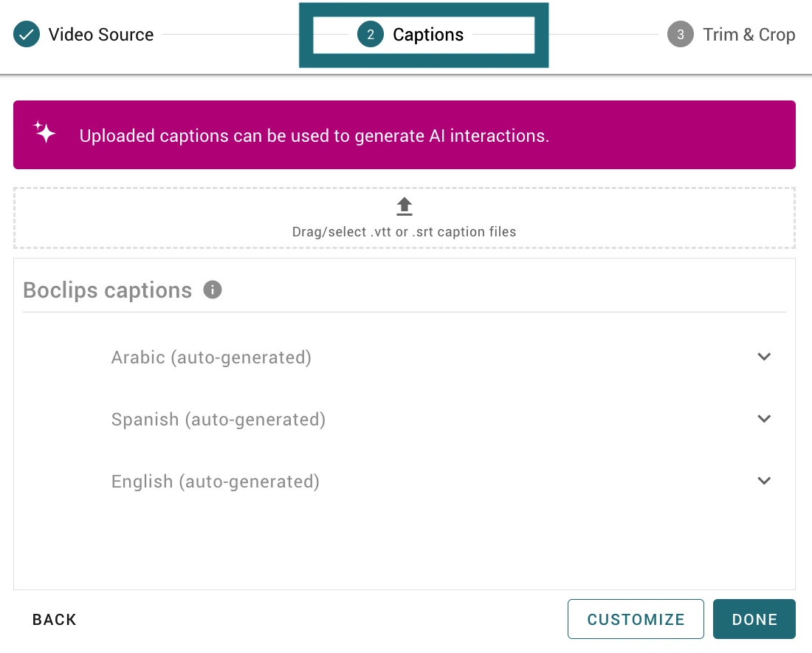The height and width of the screenshot is (653, 812).
Task: Click the Video Source completed checkmark icon
Action: (27, 34)
